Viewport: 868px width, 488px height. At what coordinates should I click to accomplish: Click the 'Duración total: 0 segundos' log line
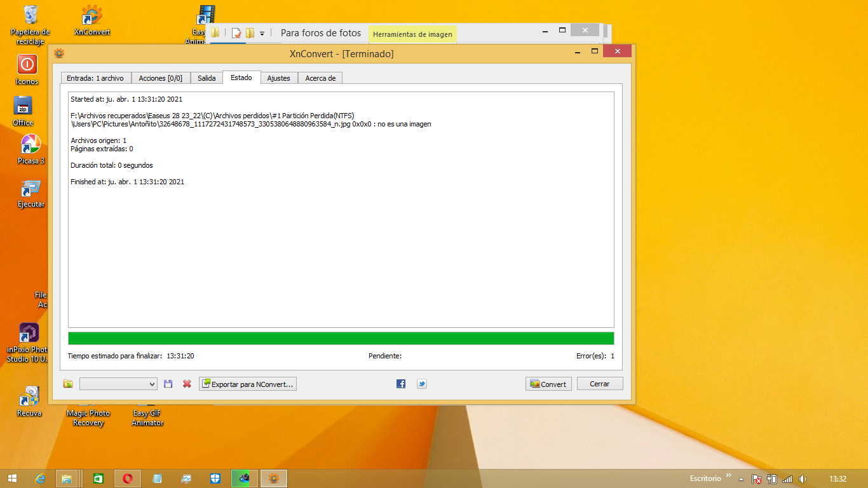tap(112, 165)
